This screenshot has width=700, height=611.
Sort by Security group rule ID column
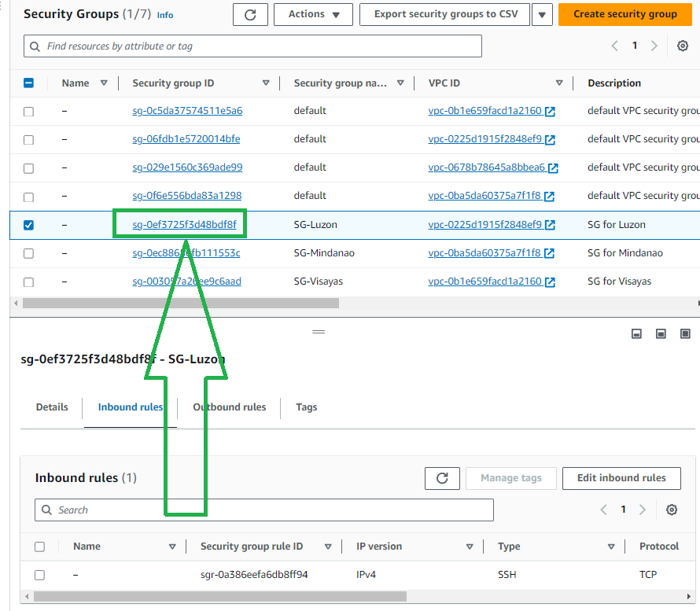(328, 547)
